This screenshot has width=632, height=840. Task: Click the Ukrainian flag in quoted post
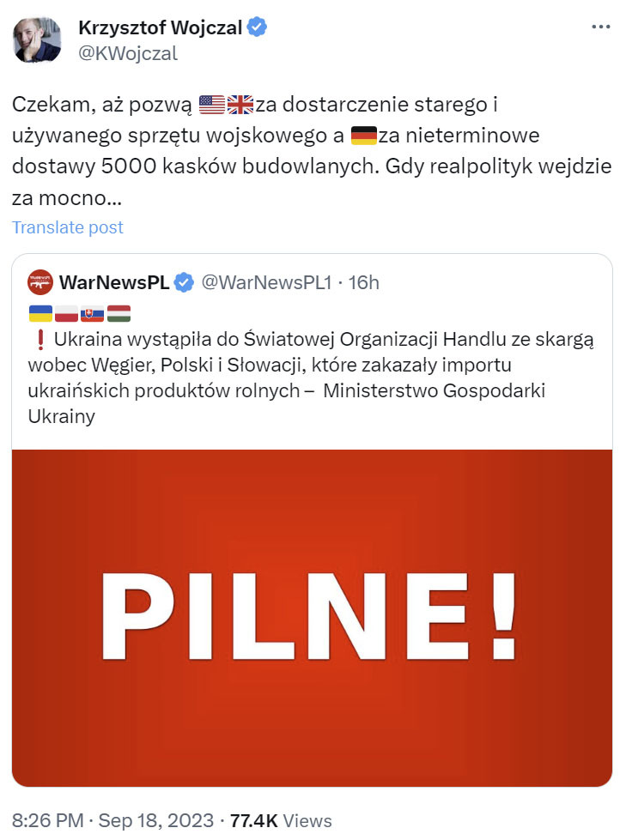(x=40, y=312)
